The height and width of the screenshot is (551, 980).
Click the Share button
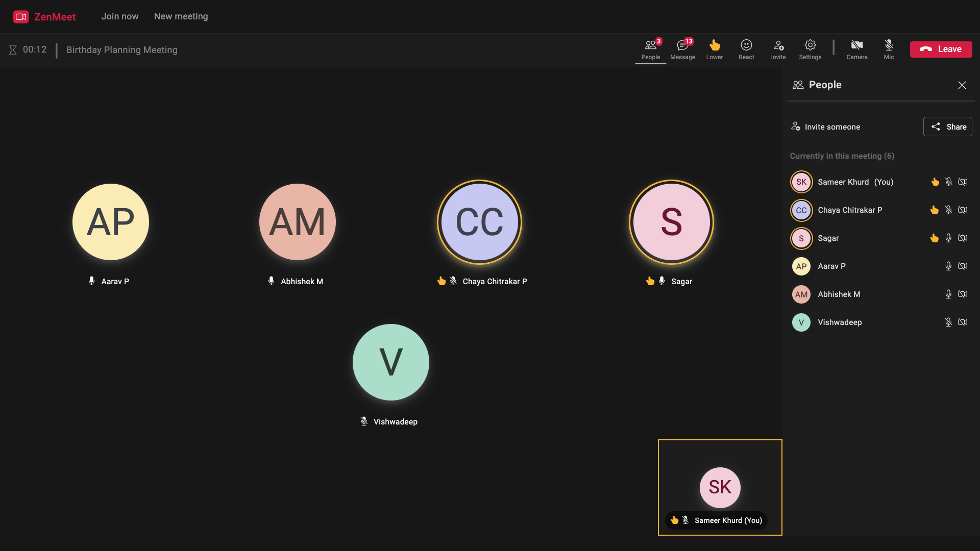(947, 127)
